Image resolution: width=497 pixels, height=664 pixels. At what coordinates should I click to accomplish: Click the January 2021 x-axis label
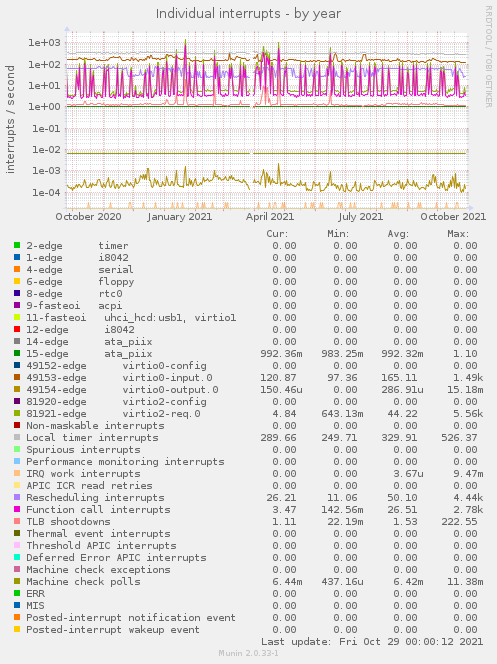179,217
